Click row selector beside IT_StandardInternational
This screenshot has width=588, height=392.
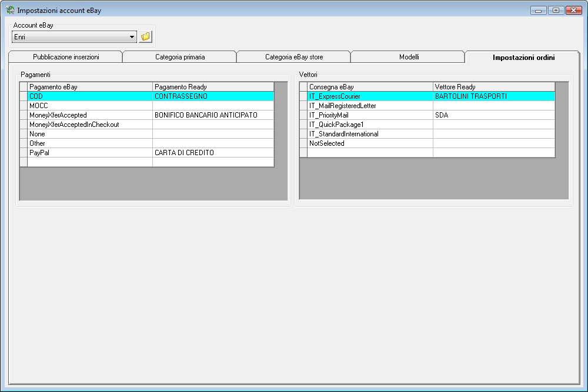[x=303, y=134]
